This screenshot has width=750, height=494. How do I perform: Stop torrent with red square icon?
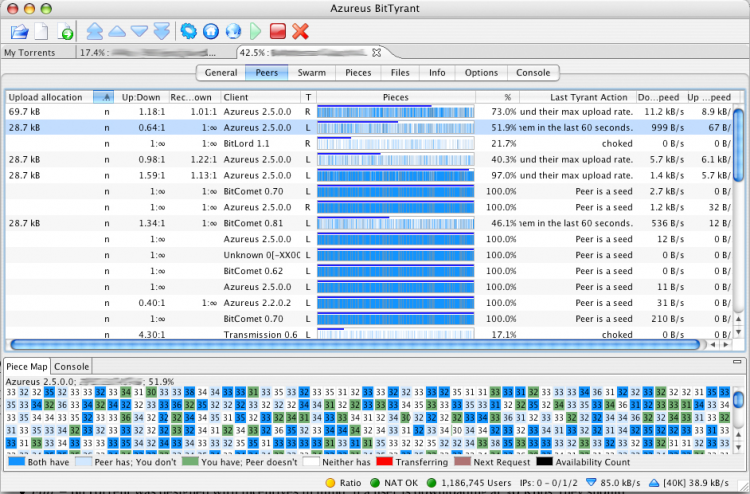[278, 32]
